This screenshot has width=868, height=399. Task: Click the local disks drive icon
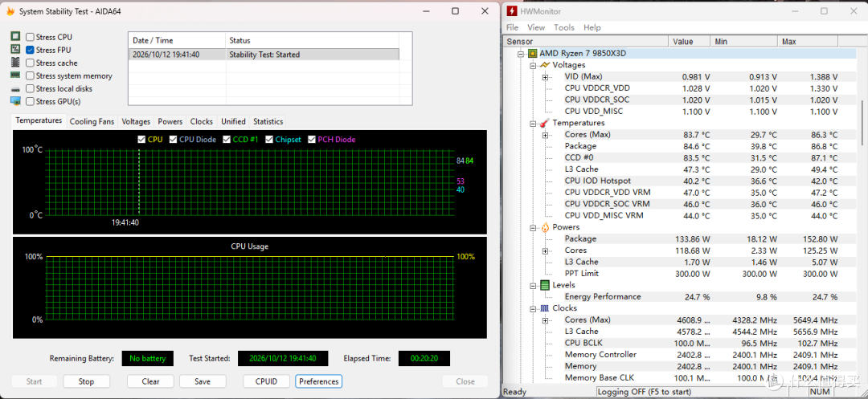[15, 89]
